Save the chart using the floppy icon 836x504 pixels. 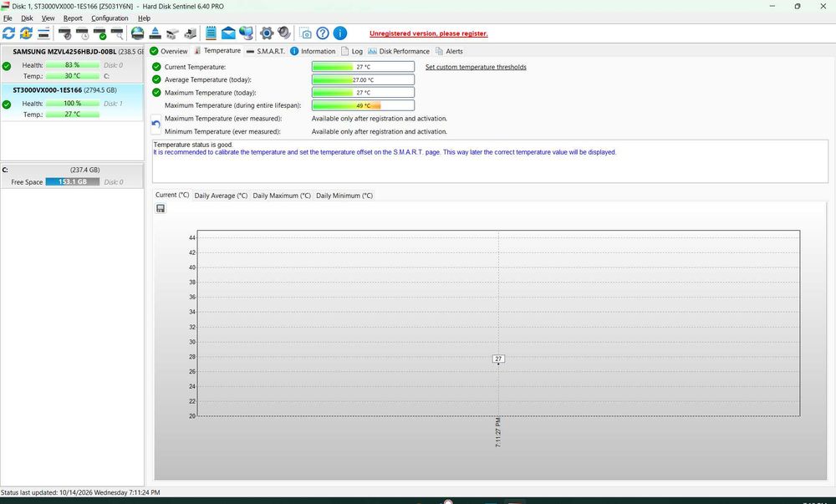(161, 208)
